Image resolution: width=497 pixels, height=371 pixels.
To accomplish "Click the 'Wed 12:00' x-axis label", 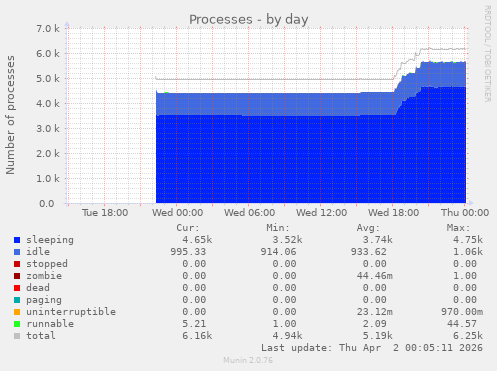I will pos(321,213).
